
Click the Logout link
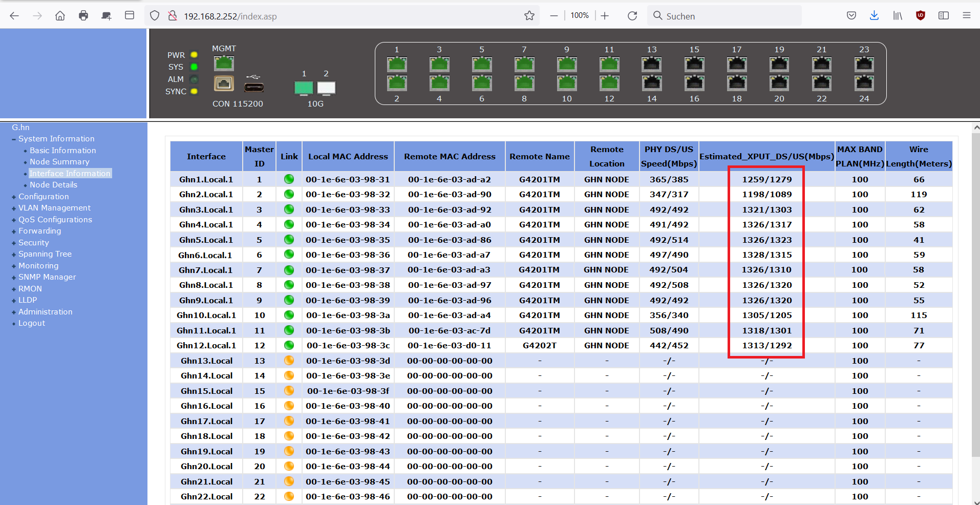pyautogui.click(x=32, y=323)
